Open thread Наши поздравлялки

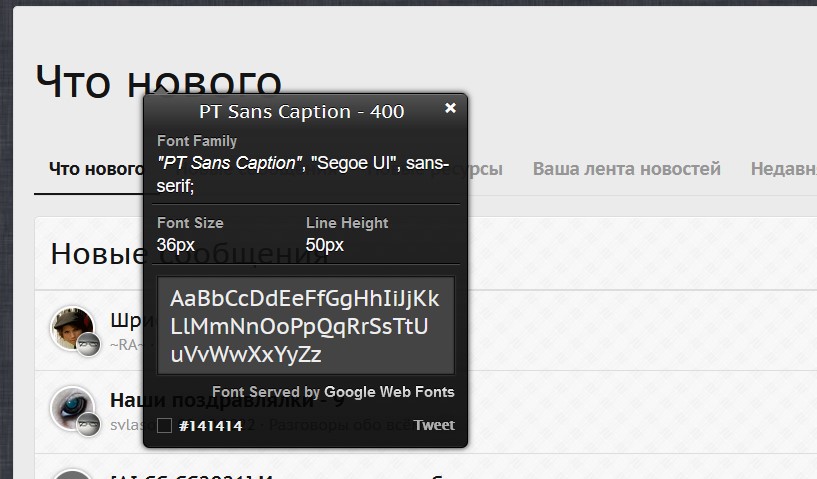coord(227,400)
